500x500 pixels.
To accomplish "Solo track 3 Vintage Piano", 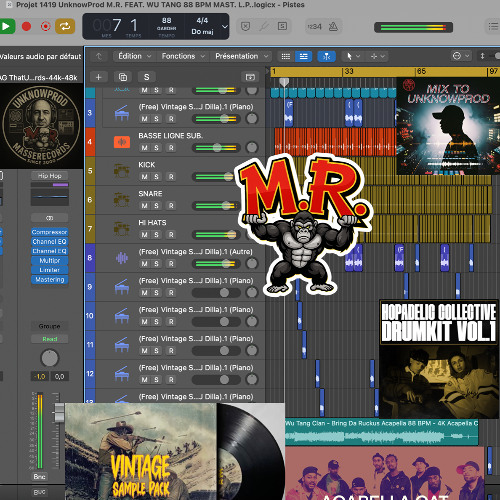I will [156, 119].
